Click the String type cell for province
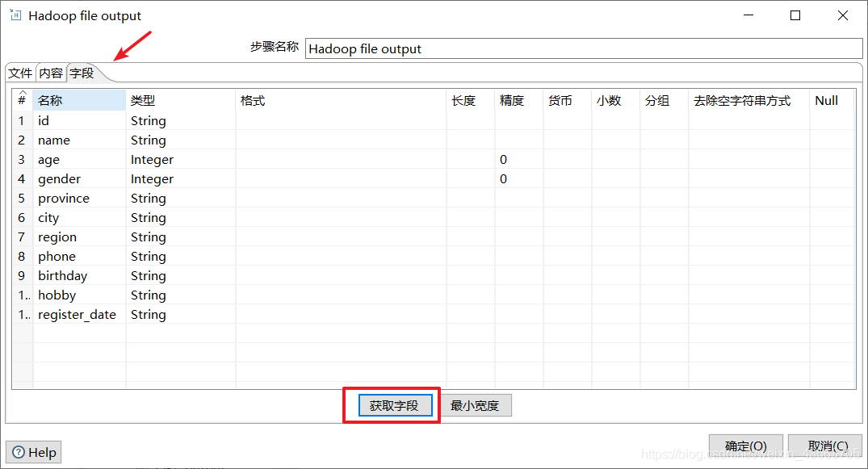The height and width of the screenshot is (469, 868). click(x=181, y=199)
